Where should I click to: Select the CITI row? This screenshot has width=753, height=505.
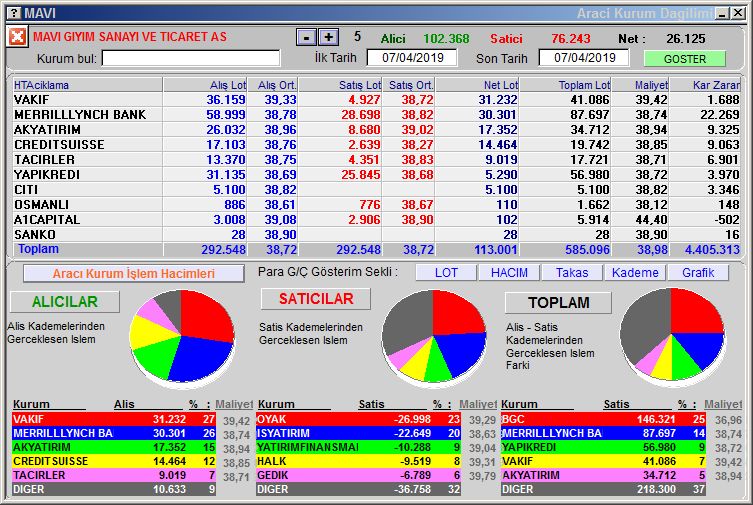pos(376,190)
